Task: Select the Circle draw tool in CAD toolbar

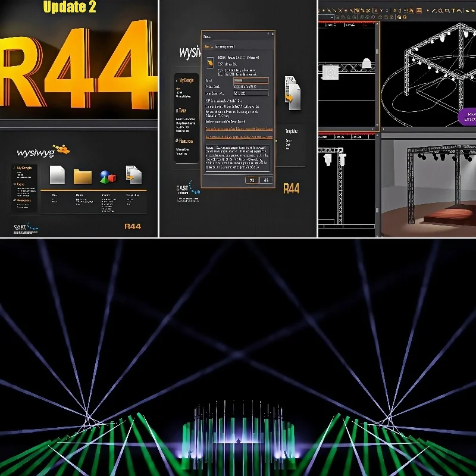Action: pos(440,11)
